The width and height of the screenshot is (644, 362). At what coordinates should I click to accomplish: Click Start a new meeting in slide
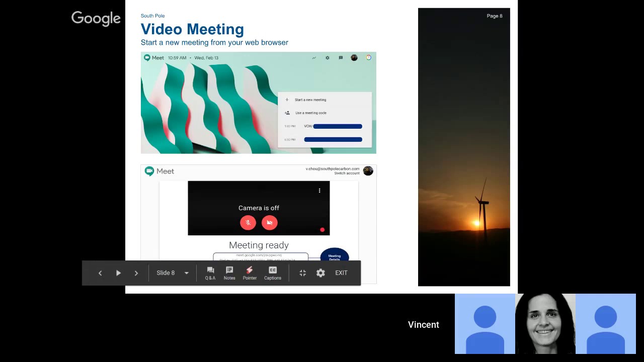pos(310,100)
